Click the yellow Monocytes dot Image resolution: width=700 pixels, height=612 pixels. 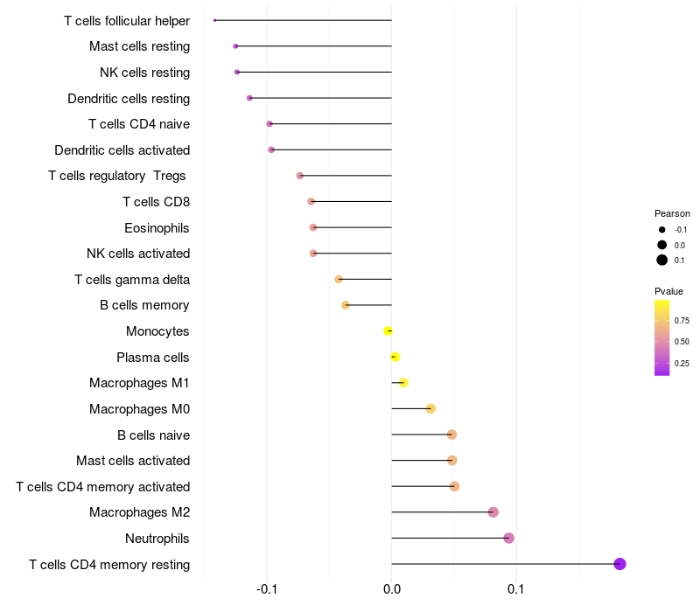click(x=388, y=331)
